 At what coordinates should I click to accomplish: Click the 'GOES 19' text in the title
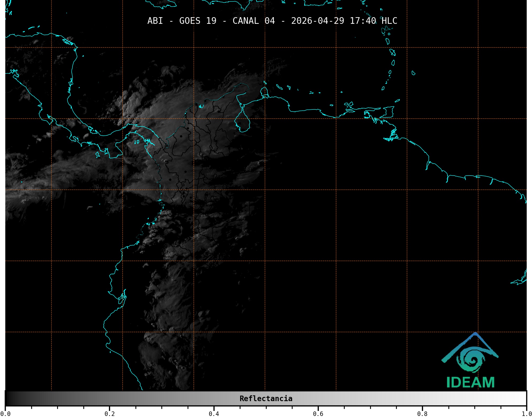point(198,21)
